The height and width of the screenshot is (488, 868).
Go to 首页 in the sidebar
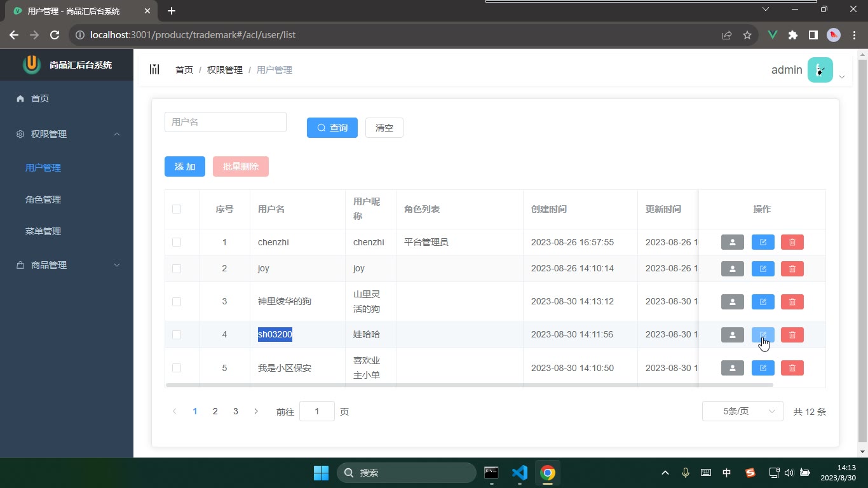tap(67, 98)
